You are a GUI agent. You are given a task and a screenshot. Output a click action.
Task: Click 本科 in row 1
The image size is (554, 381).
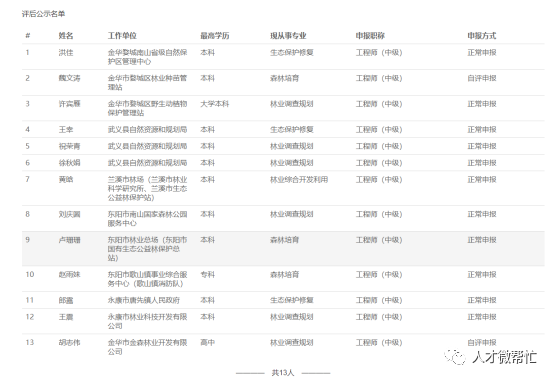207,53
